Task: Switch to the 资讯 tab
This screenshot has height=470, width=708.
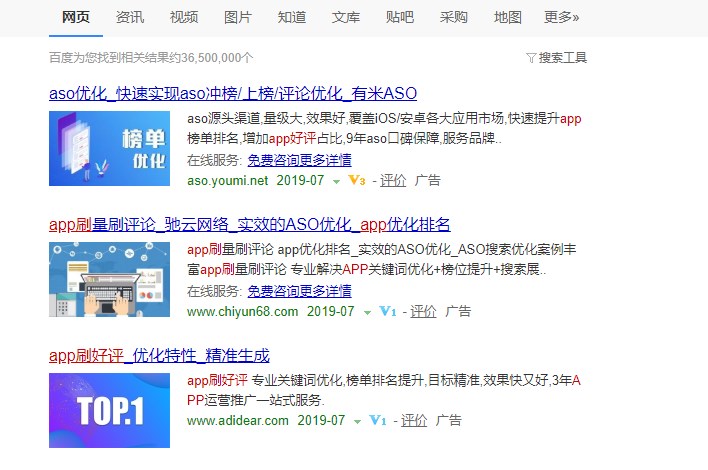Action: click(x=130, y=17)
